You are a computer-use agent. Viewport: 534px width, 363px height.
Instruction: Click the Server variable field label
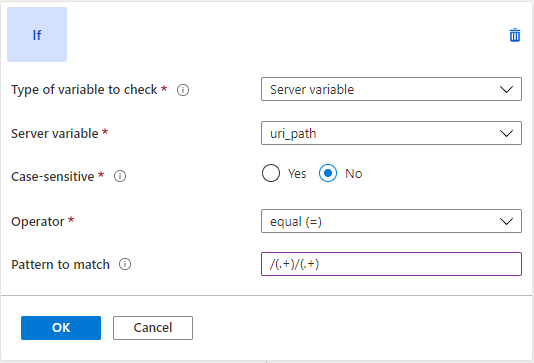coord(55,133)
